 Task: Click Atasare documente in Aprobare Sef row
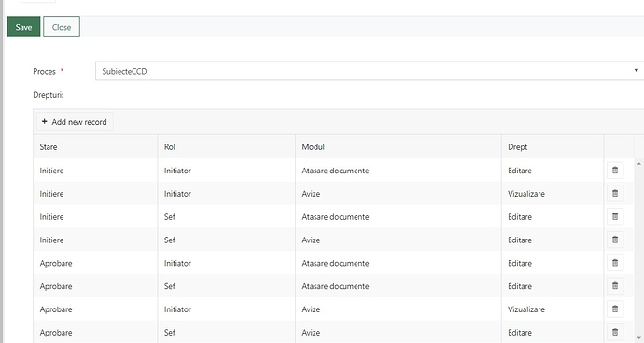point(335,286)
